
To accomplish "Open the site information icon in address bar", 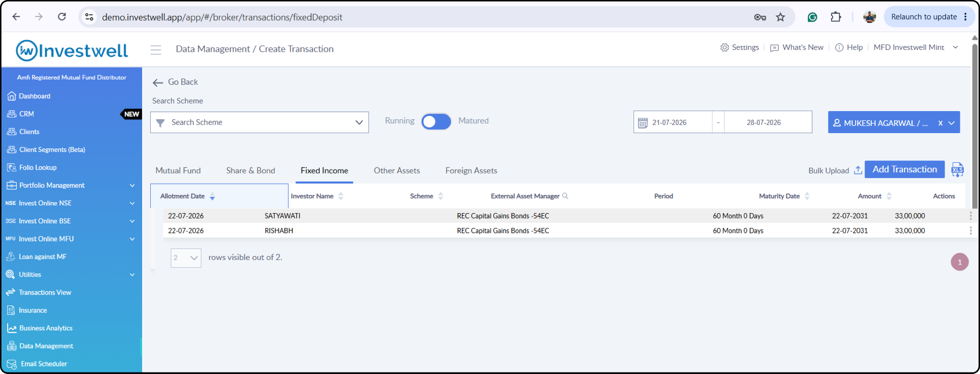I will 89,17.
